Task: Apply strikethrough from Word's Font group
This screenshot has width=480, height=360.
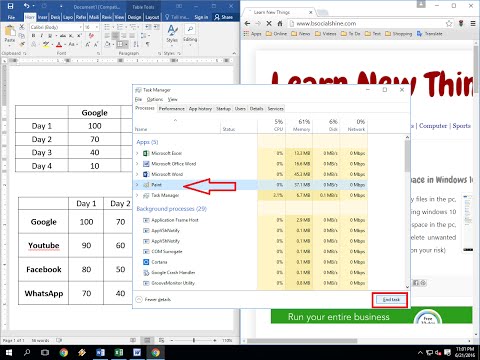Action: point(63,36)
